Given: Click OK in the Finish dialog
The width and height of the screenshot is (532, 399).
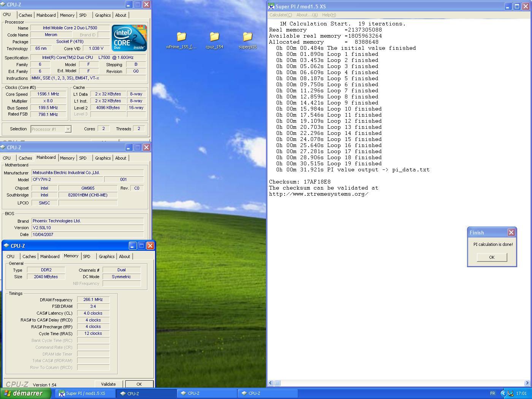Looking at the screenshot, I should [x=492, y=257].
